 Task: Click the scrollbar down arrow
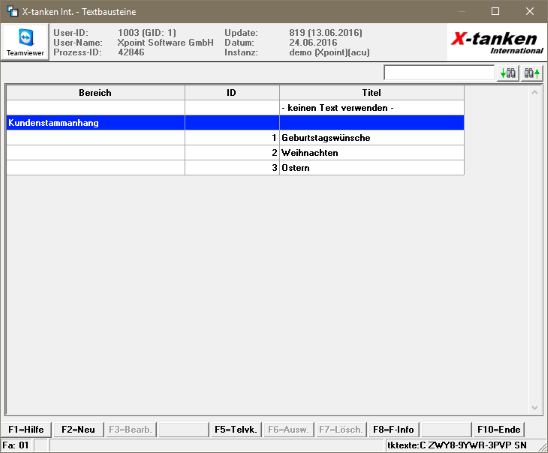pyautogui.click(x=534, y=408)
